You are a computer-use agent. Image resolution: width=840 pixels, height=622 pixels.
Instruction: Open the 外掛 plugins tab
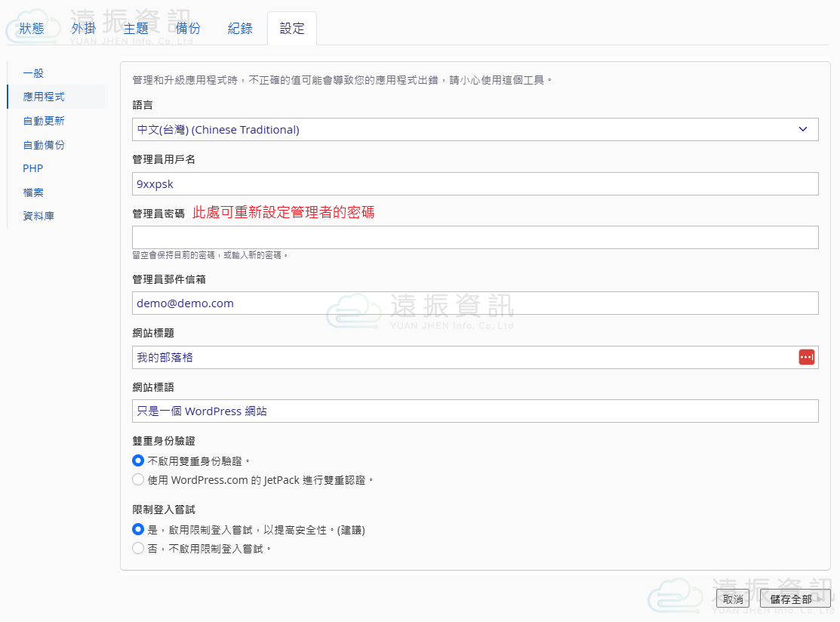[84, 29]
